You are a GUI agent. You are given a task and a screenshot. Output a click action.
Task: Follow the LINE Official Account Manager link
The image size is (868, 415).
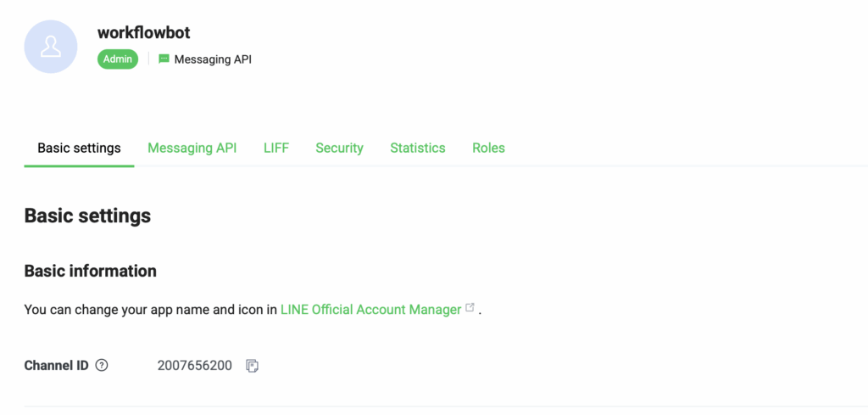click(371, 309)
